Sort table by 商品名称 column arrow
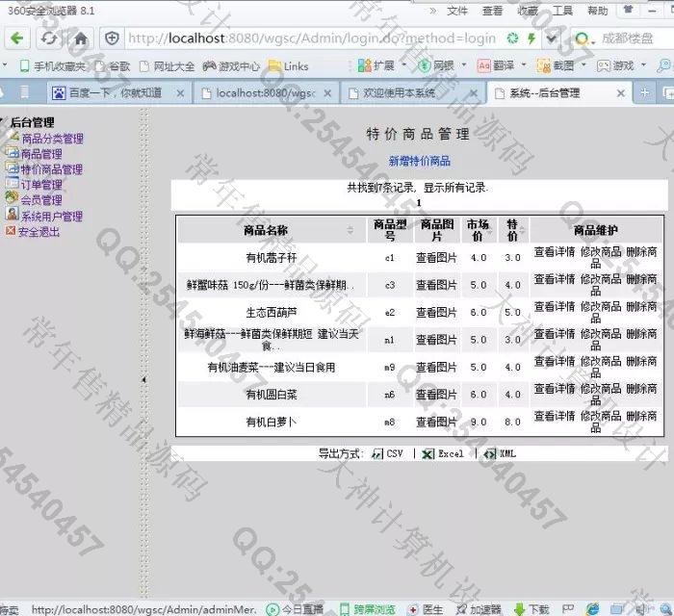 point(350,230)
